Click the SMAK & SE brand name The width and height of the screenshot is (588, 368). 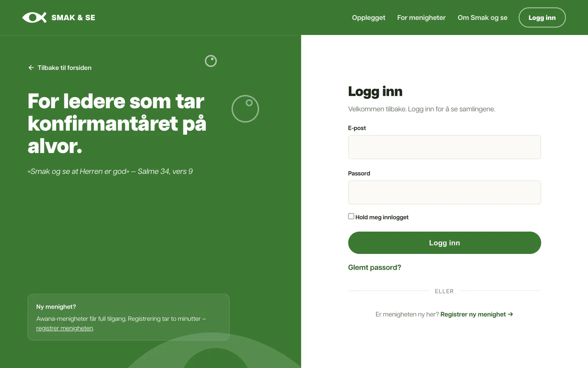73,18
